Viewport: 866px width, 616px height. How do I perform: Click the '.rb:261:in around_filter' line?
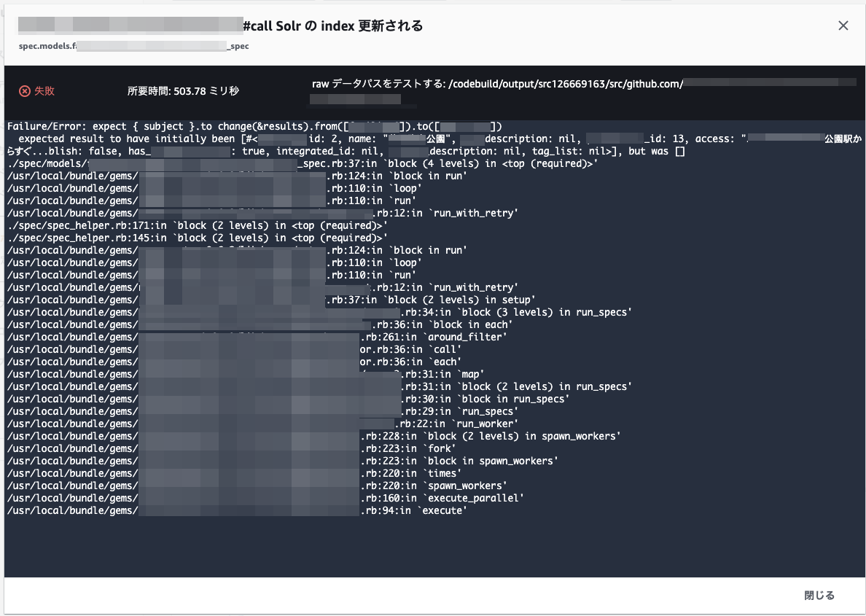(x=257, y=337)
